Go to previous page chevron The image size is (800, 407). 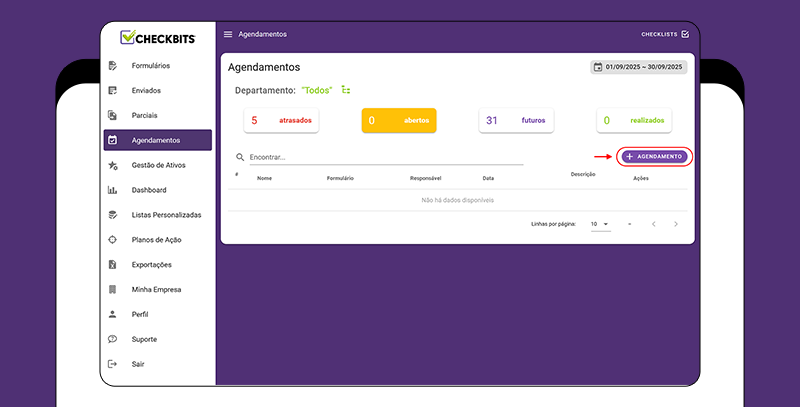pos(654,224)
